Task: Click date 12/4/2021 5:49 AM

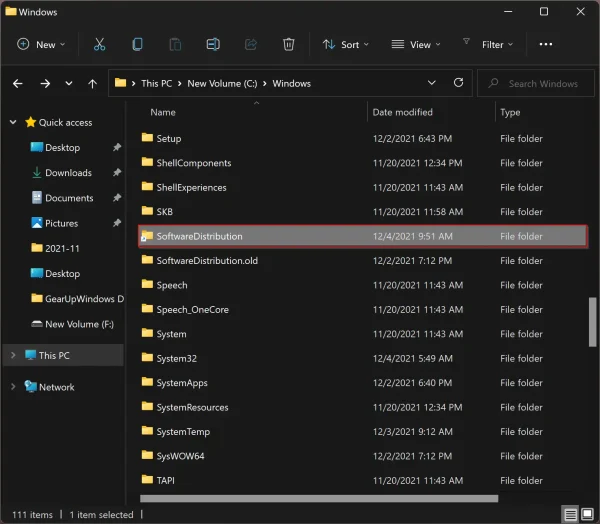Action: point(412,358)
